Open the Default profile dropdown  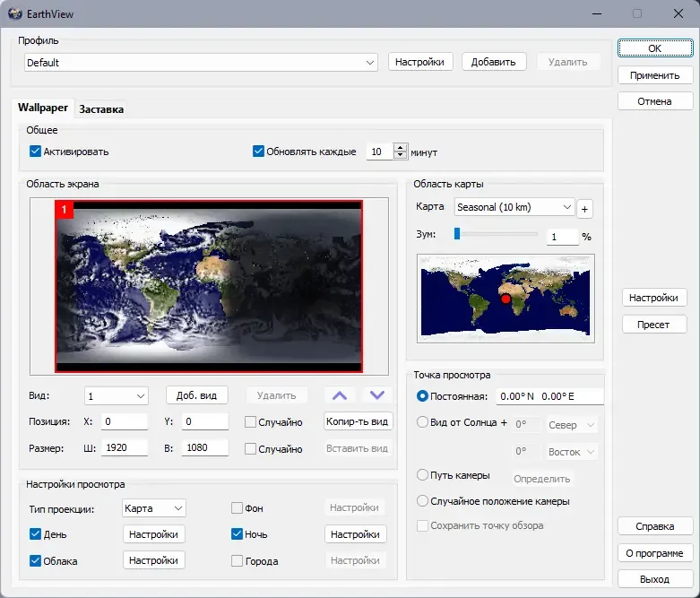201,62
